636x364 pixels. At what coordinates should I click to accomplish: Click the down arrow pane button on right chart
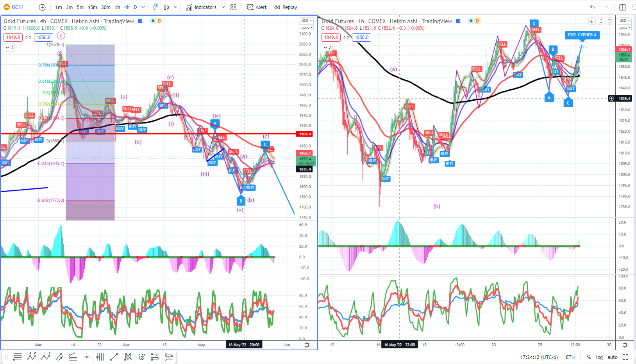coord(592,21)
